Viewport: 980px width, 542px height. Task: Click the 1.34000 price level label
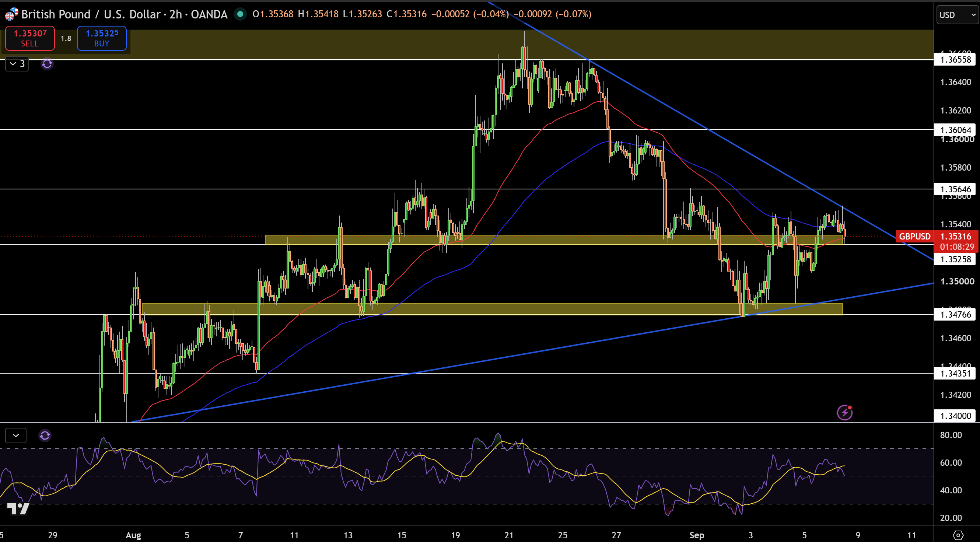pos(955,416)
